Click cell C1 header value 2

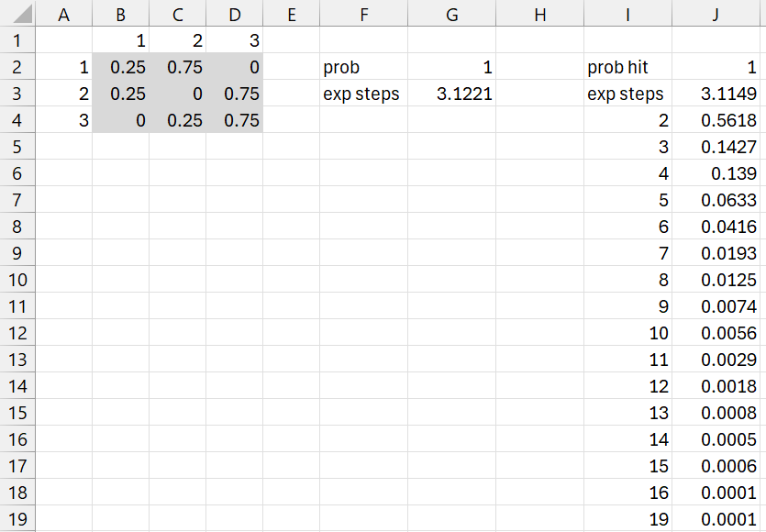177,39
